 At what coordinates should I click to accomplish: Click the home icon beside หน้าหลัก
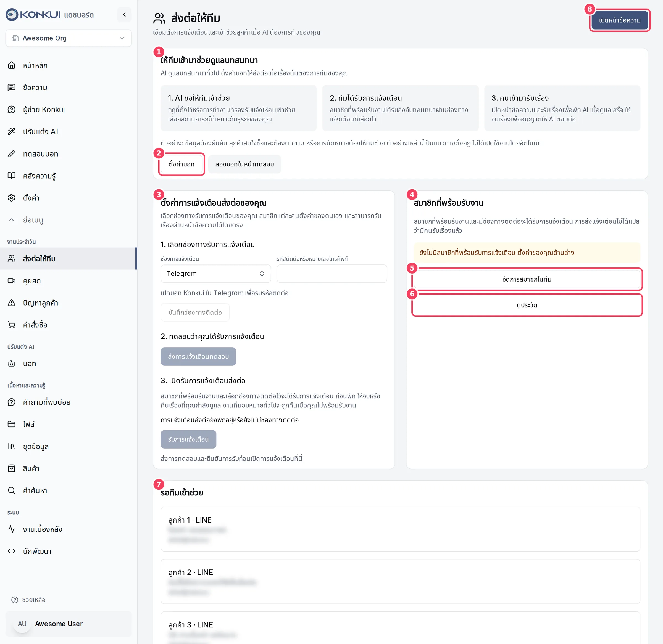12,65
